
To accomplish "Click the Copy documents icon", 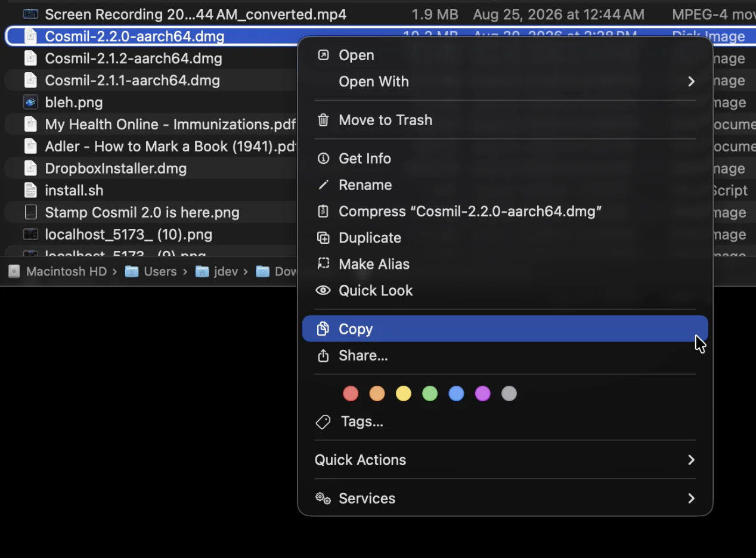I will pyautogui.click(x=323, y=328).
